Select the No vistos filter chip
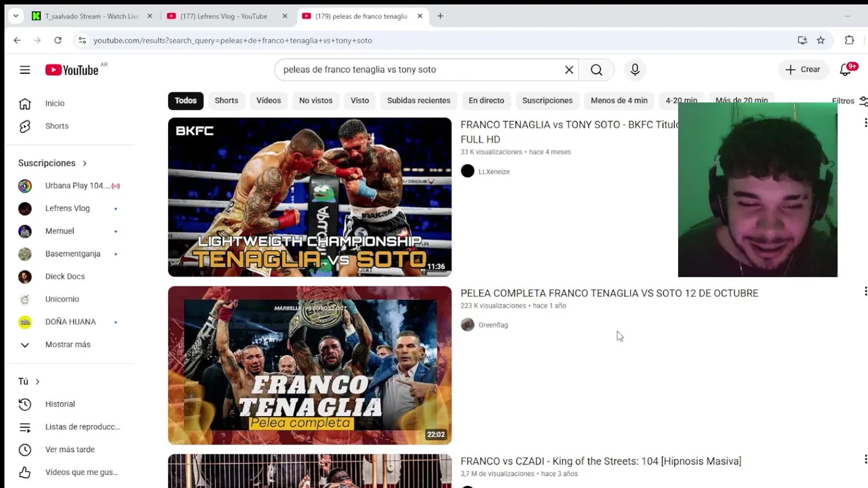Image resolution: width=868 pixels, height=488 pixels. pyautogui.click(x=316, y=100)
